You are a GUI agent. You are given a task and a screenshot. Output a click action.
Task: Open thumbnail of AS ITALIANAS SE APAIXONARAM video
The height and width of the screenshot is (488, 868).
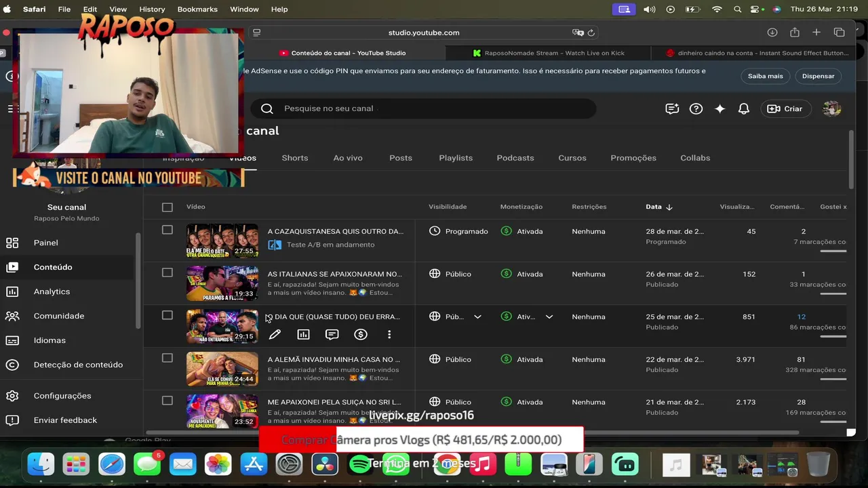[222, 283]
